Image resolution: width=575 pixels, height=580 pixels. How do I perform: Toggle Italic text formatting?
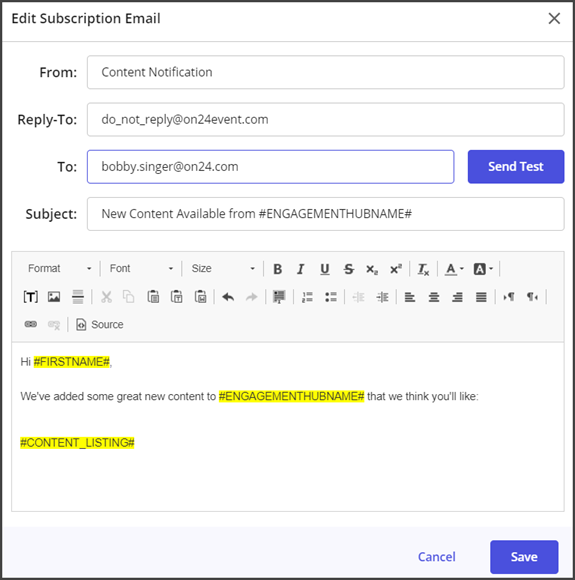pos(301,269)
